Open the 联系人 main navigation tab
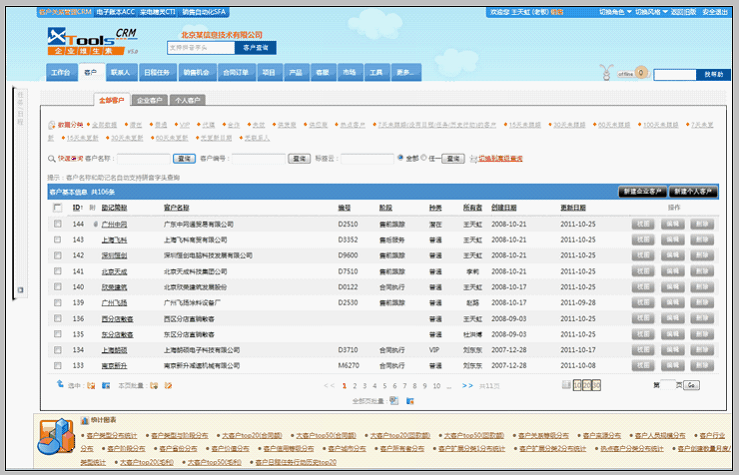 [x=121, y=73]
